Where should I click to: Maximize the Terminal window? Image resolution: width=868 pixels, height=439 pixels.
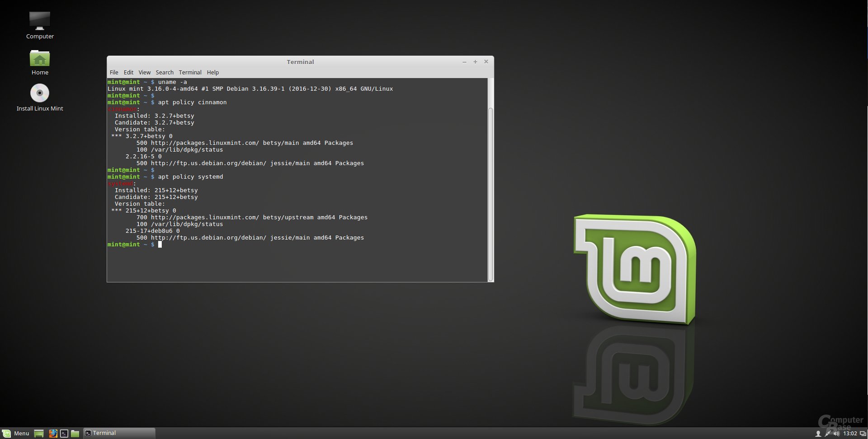(x=475, y=62)
